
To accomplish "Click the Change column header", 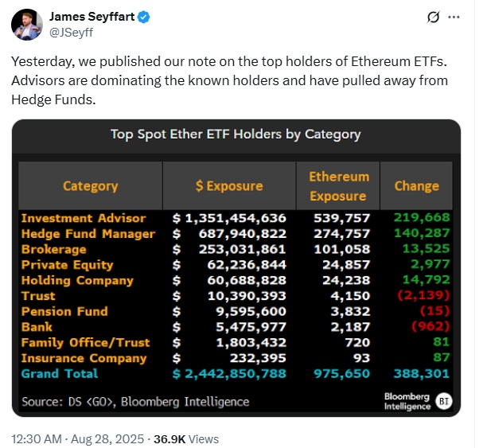I will 416,185.
